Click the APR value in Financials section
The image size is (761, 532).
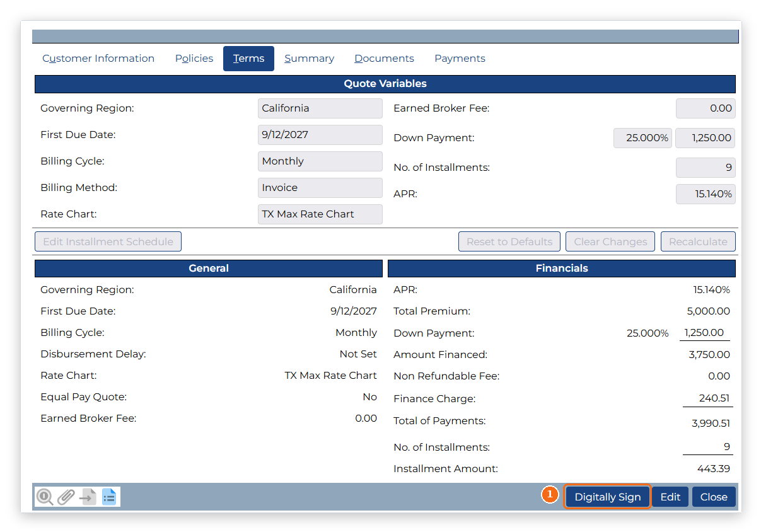[x=712, y=290]
